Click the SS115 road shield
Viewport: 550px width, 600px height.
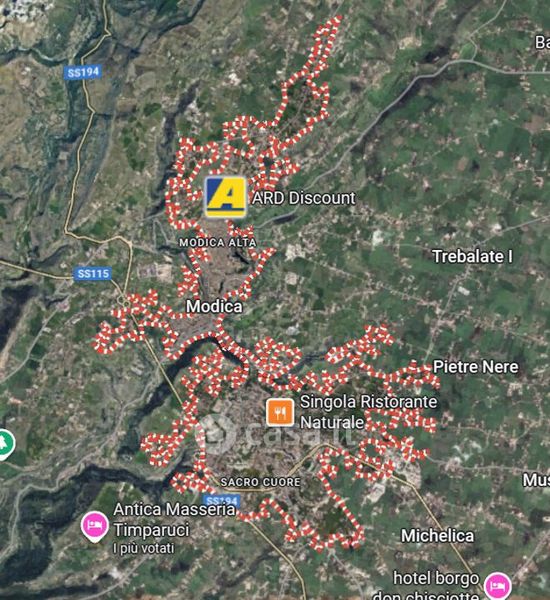(x=93, y=274)
